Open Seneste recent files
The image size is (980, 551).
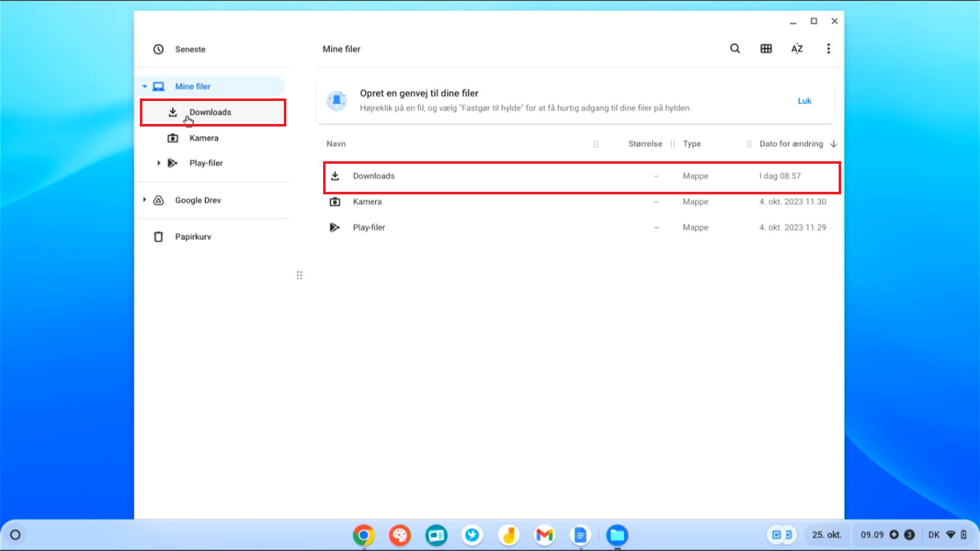[190, 49]
